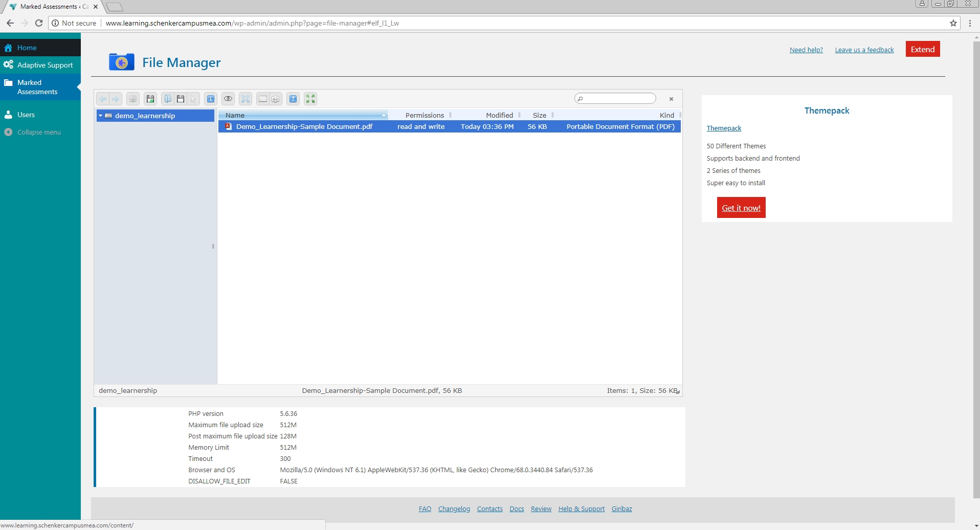Click the download save disk icon
This screenshot has height=530, width=980.
point(181,99)
